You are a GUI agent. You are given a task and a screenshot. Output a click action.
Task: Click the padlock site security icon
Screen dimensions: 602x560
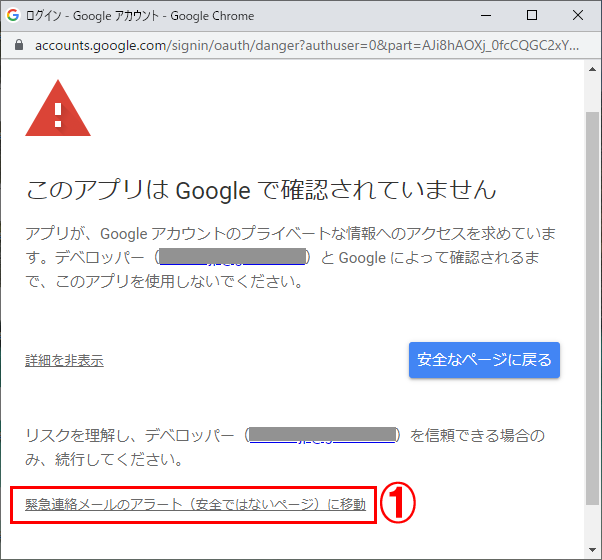[x=18, y=45]
